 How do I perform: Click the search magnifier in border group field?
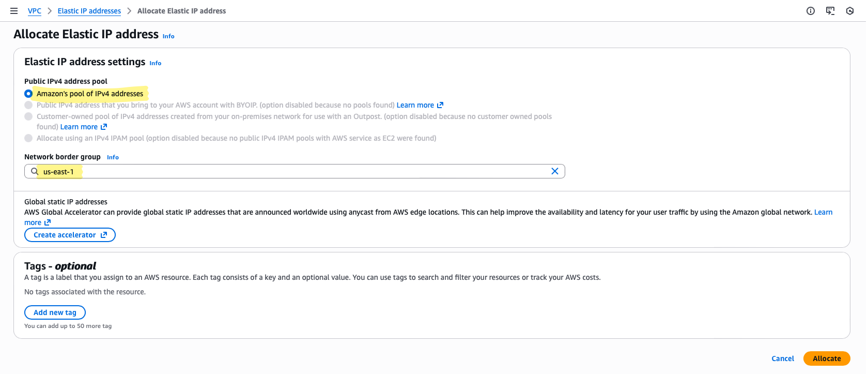(x=35, y=171)
